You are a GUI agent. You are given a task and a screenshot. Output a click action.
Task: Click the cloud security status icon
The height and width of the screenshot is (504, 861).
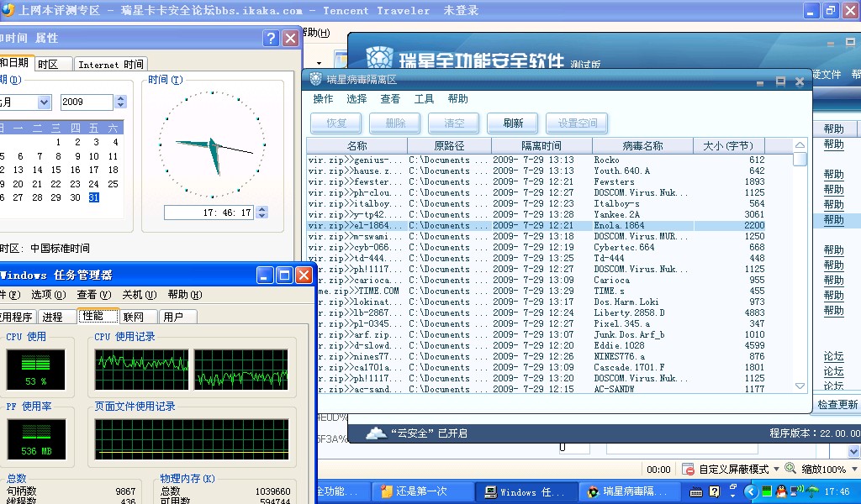(377, 433)
